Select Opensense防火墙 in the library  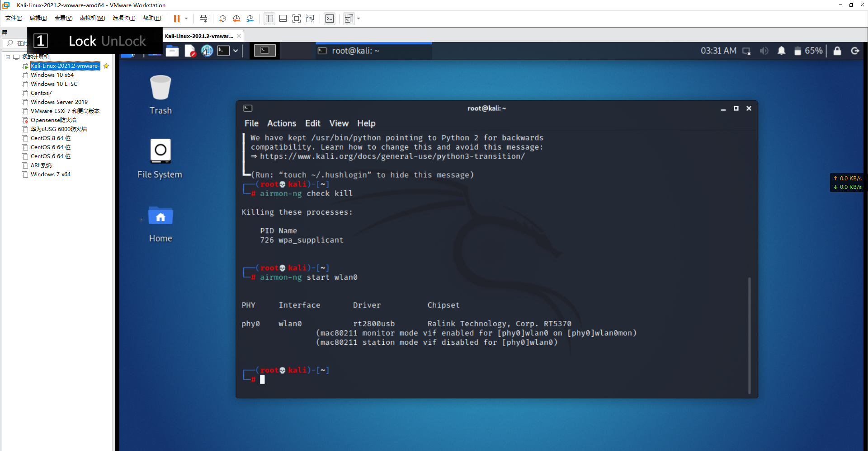tap(53, 120)
